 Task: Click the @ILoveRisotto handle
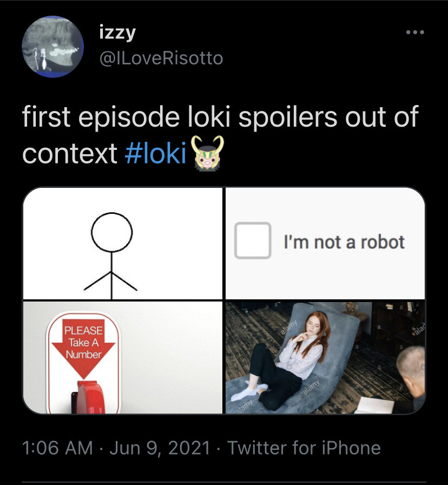[161, 58]
